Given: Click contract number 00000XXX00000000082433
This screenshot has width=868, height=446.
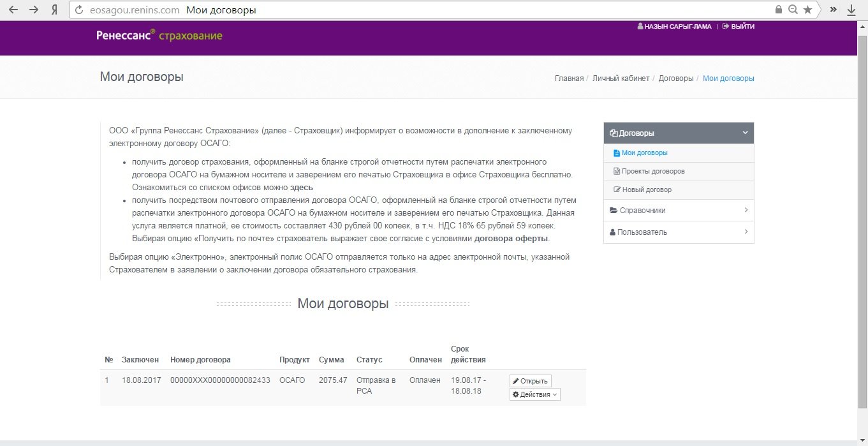Looking at the screenshot, I should (x=220, y=380).
